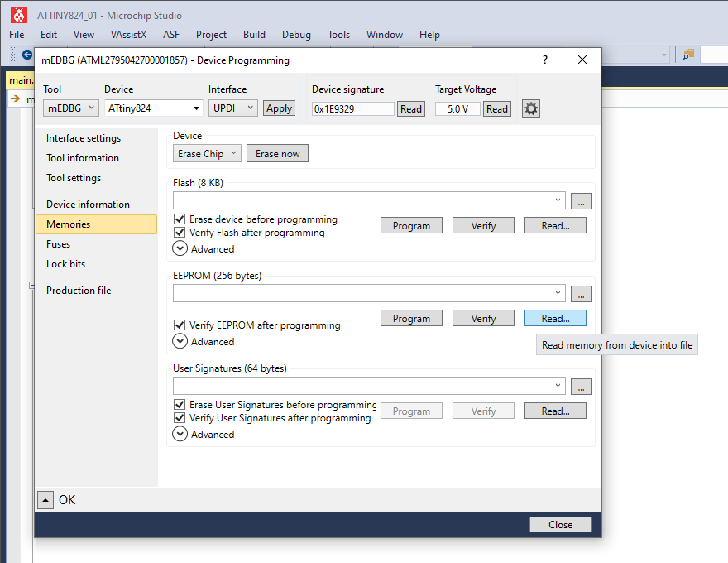
Task: Click the Flash Verify button
Action: point(483,226)
